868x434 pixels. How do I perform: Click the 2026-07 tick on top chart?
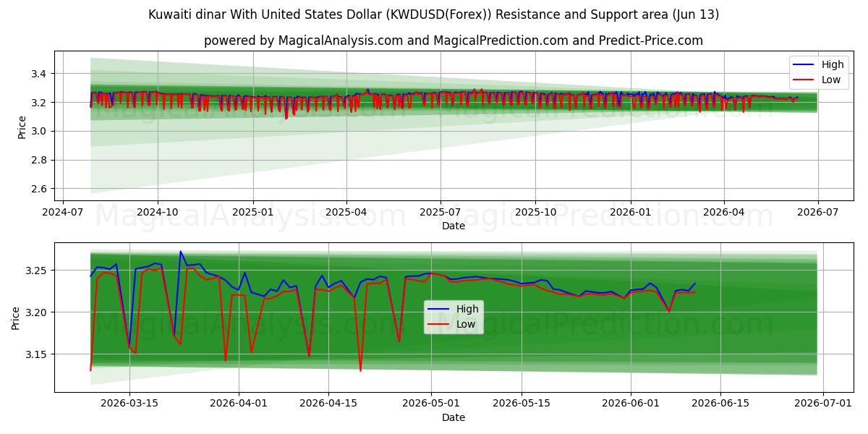coord(817,213)
